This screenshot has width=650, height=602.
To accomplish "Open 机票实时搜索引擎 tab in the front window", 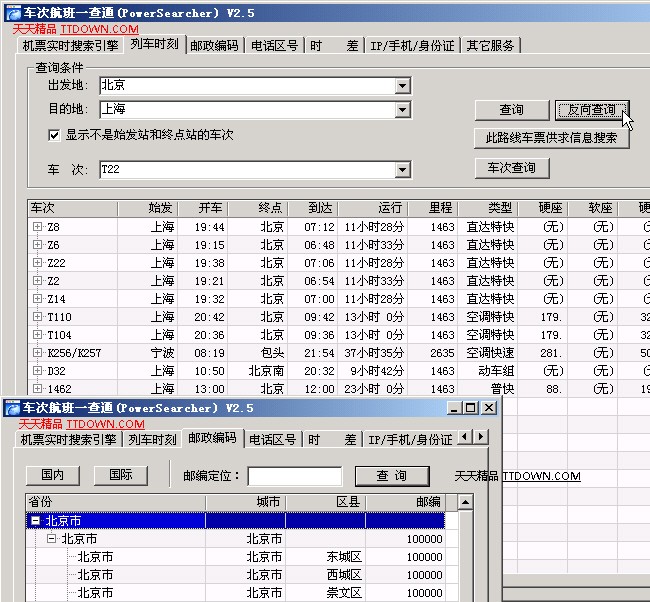I will (x=68, y=439).
